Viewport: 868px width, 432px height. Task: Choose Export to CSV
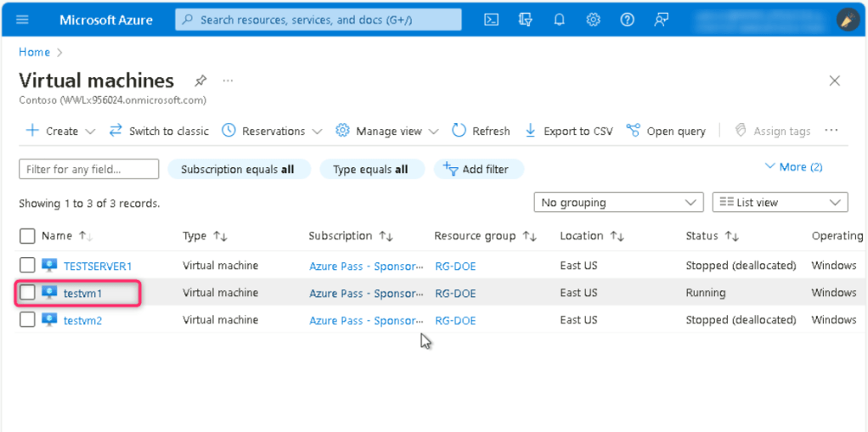point(568,131)
